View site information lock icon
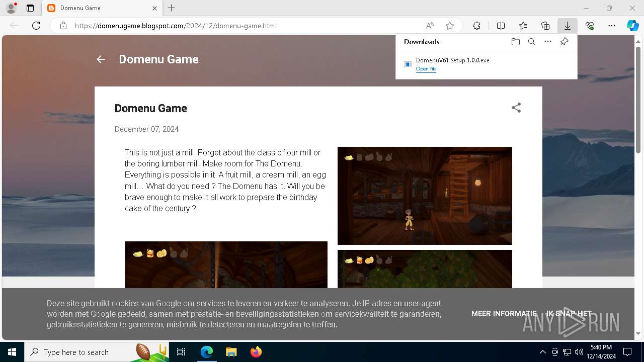 click(x=63, y=26)
